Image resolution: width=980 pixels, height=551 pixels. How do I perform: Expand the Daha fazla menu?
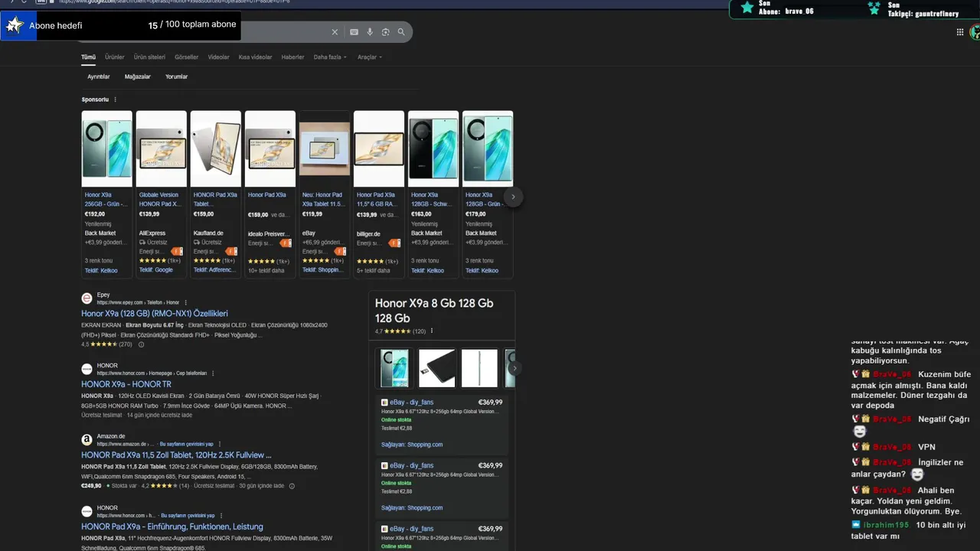330,57
